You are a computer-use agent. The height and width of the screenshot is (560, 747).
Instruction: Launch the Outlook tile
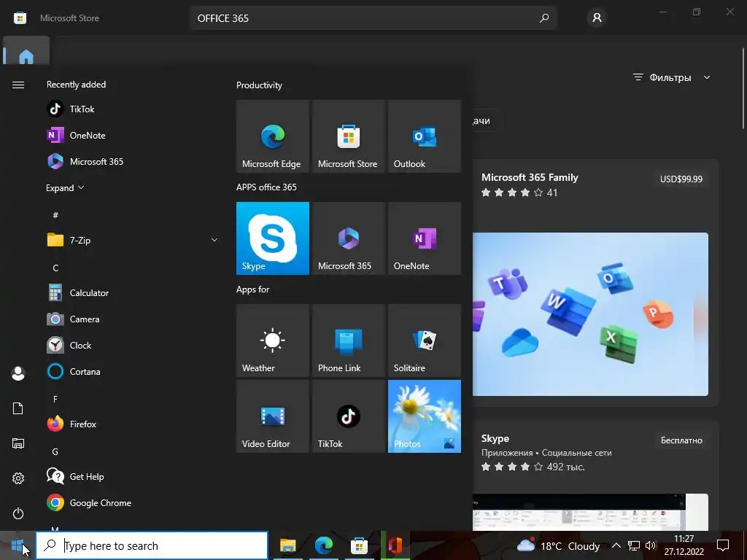click(x=425, y=136)
